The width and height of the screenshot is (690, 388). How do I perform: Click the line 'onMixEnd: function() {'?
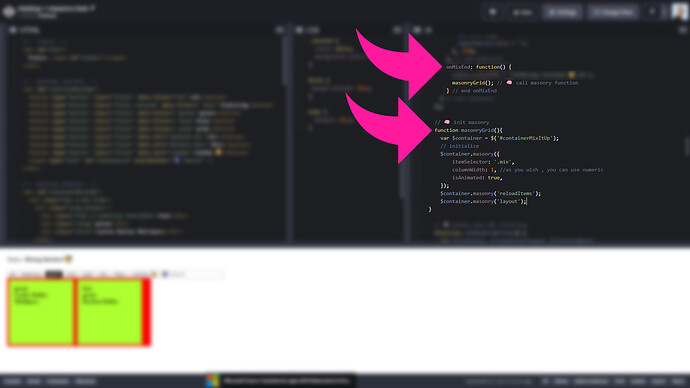click(479, 67)
